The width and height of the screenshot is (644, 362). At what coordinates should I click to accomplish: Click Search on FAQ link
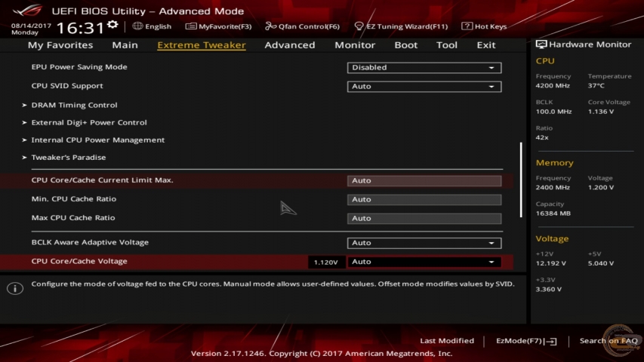(x=609, y=341)
